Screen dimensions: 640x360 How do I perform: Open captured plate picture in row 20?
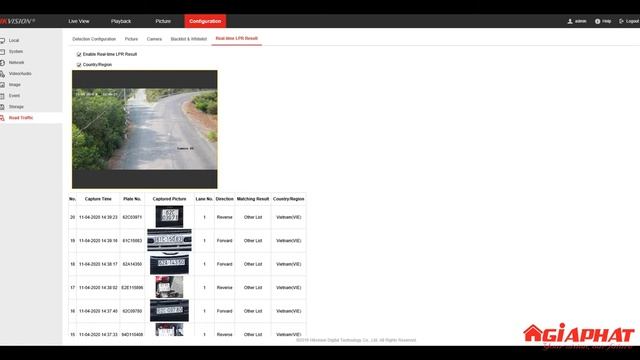coord(169,216)
